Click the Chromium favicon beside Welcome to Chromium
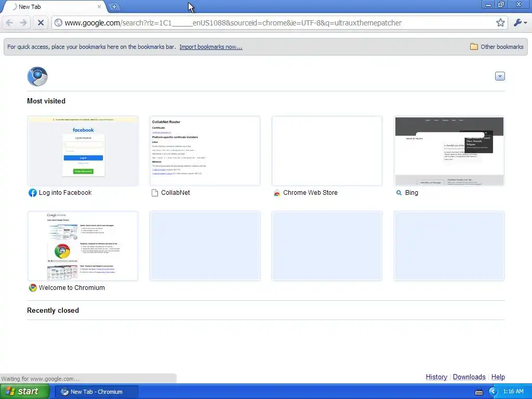532x399 pixels. (x=33, y=288)
